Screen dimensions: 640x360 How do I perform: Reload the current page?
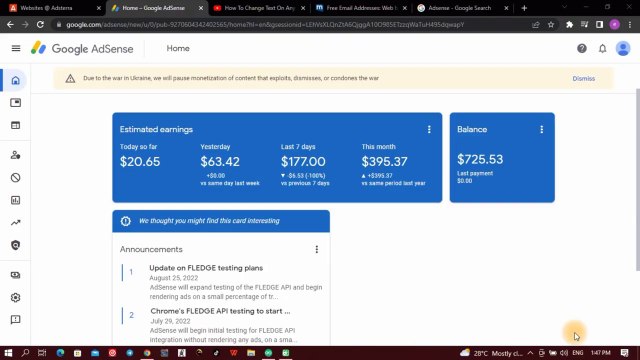(40, 24)
